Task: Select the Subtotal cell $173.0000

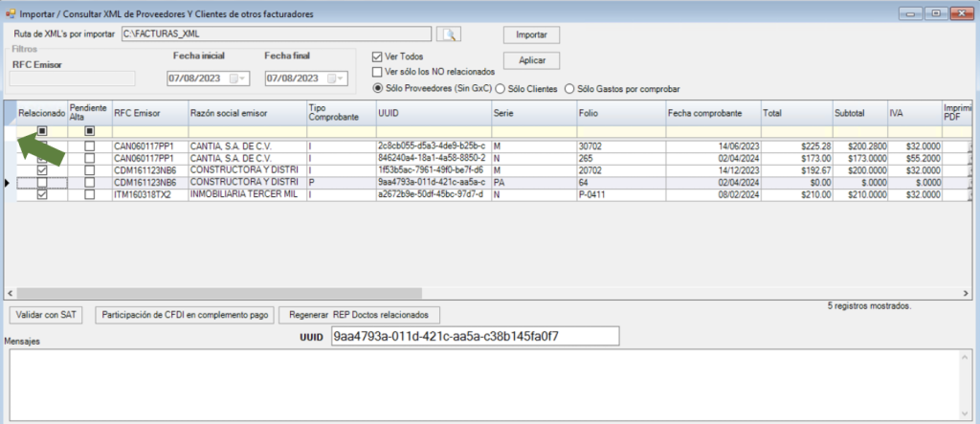Action: point(860,158)
